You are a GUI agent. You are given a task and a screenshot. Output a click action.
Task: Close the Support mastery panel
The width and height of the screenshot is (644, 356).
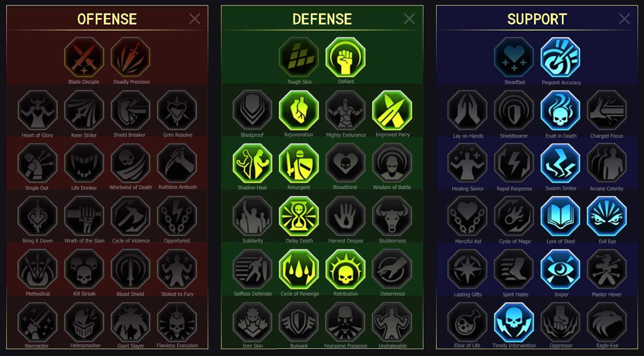click(x=624, y=19)
